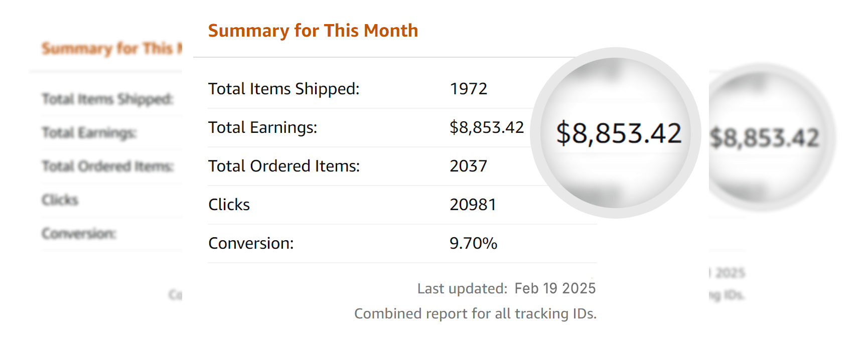868x337 pixels.
Task: Click the blurred Summary heading at left
Action: point(111,49)
